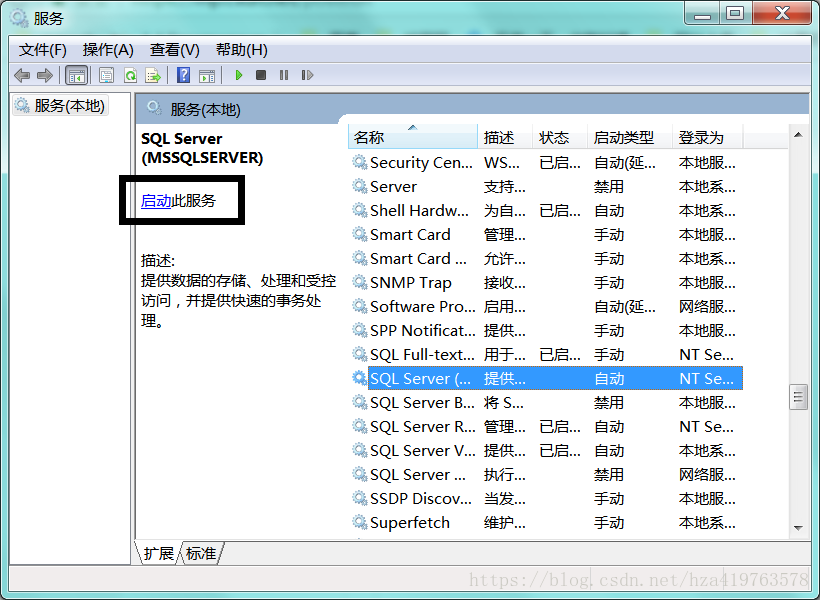Open the Properties toolbar icon
This screenshot has height=600, width=820.
[107, 75]
